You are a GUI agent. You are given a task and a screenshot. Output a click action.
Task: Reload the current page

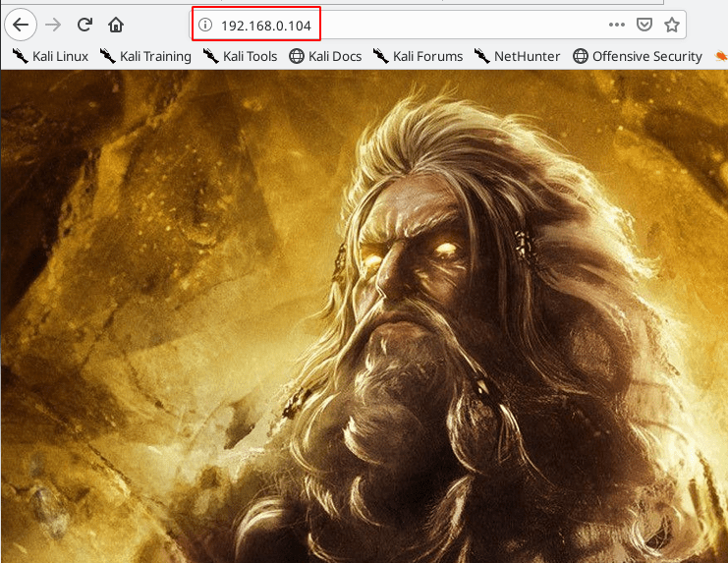click(x=84, y=25)
